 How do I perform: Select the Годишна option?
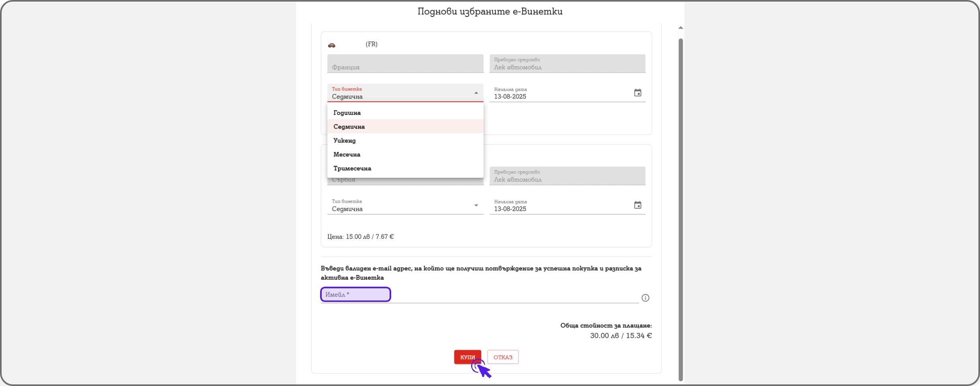pyautogui.click(x=347, y=113)
